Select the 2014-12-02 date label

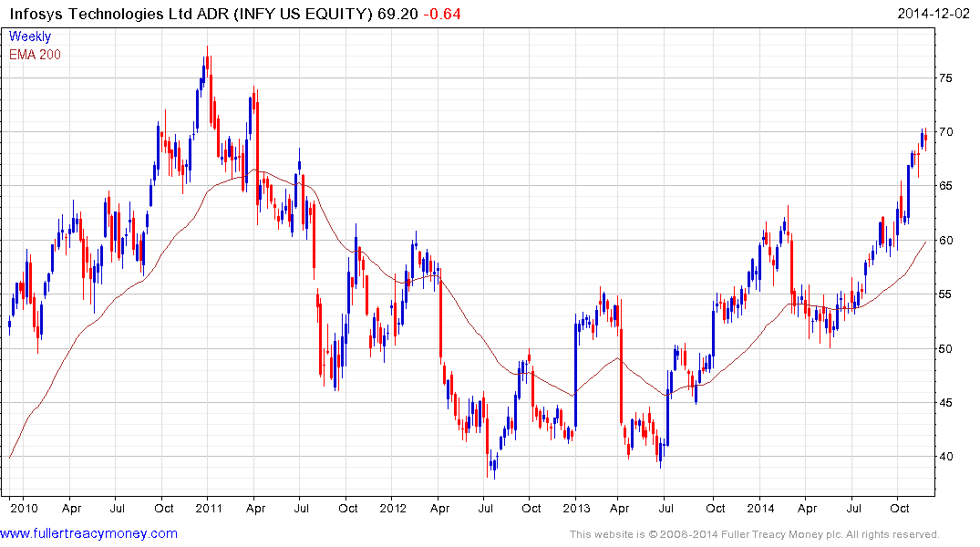tap(934, 13)
